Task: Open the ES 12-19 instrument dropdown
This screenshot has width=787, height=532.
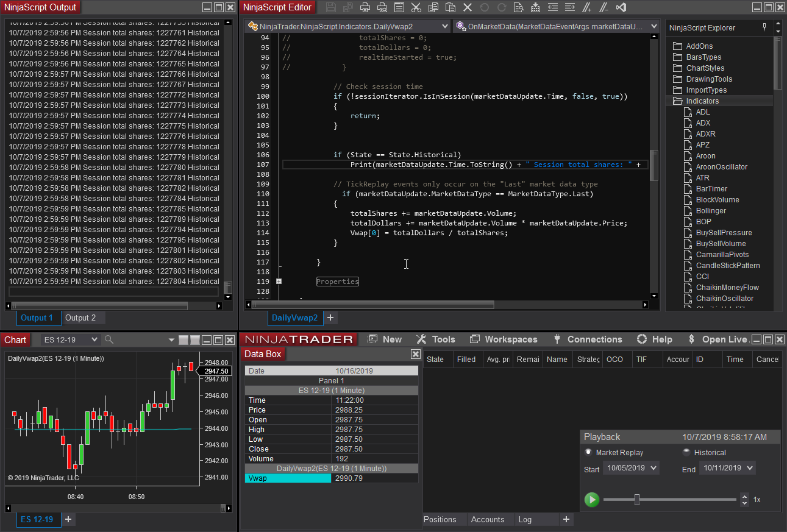Action: (x=93, y=339)
